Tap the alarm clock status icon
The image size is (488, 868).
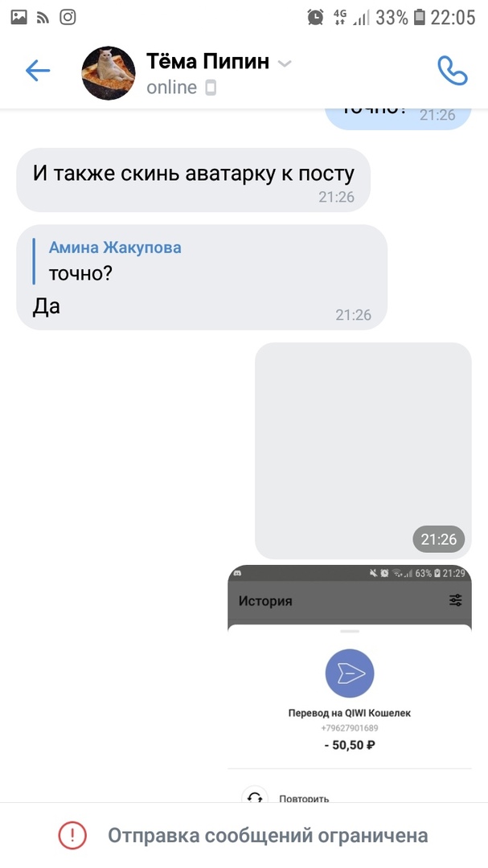click(315, 17)
